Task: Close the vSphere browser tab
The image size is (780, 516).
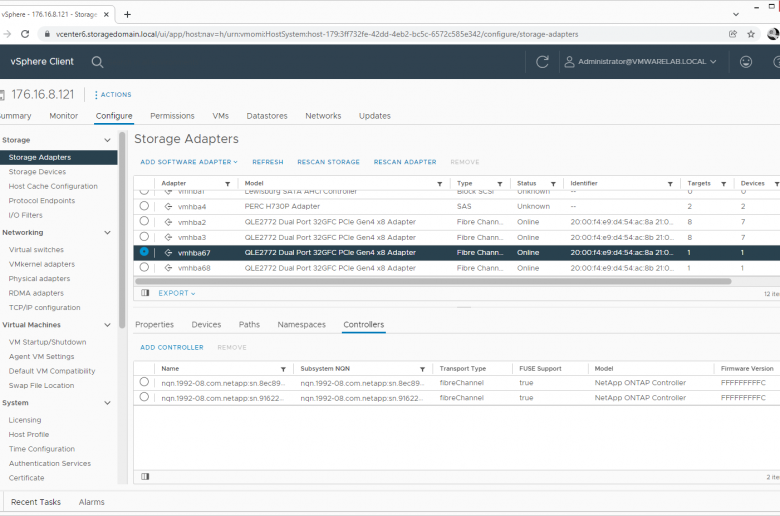Action: [x=106, y=14]
